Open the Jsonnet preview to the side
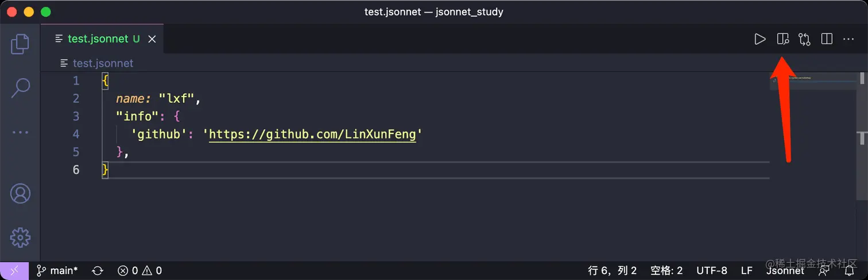 782,39
